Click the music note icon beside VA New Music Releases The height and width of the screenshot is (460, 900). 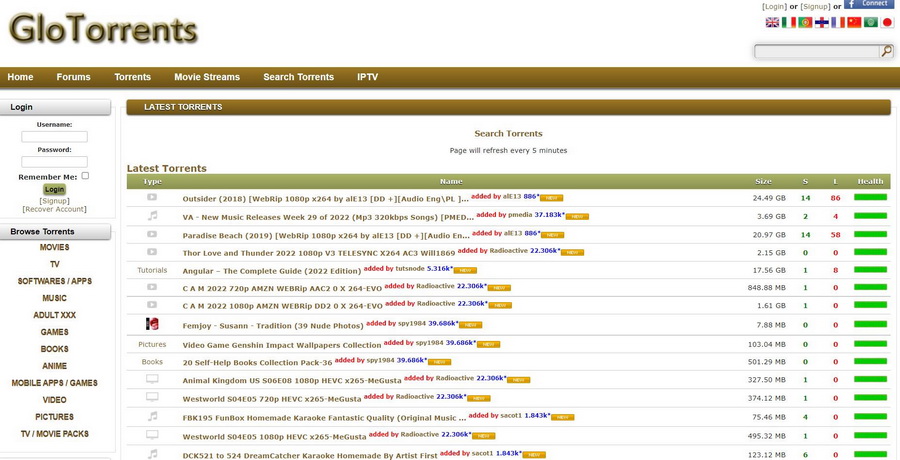pyautogui.click(x=152, y=215)
